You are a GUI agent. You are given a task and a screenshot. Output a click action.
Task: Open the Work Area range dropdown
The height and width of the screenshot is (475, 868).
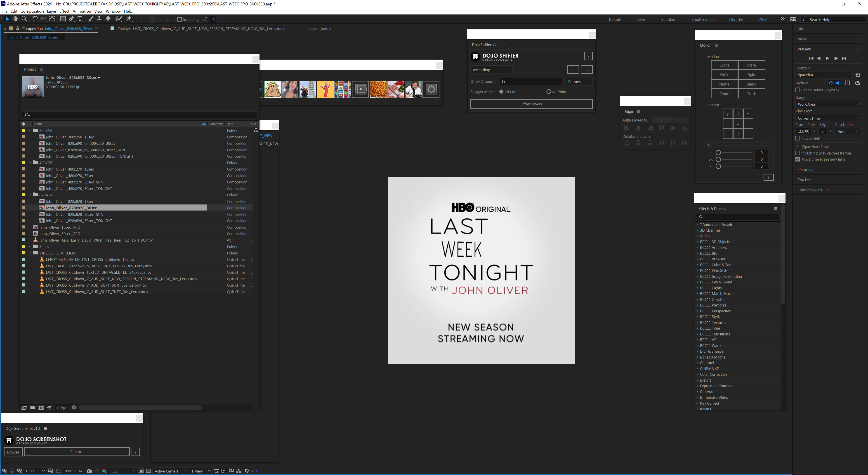(828, 104)
